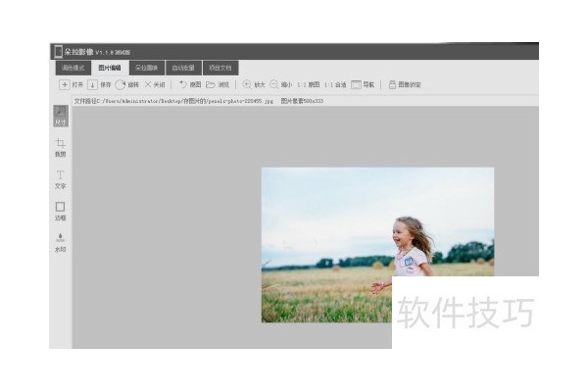Revert to original with undo arrow 原图
This screenshot has width=588, height=392.
point(190,84)
